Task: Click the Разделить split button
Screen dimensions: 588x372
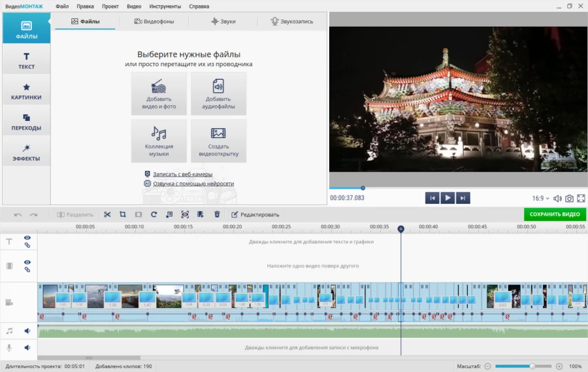Action: pyautogui.click(x=75, y=214)
